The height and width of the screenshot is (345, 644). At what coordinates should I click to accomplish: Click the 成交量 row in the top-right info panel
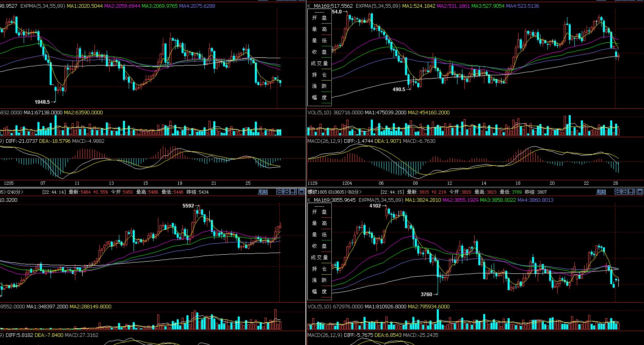[319, 63]
